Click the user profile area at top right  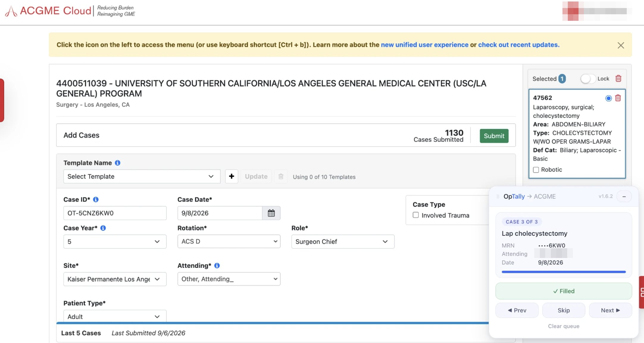coord(597,11)
